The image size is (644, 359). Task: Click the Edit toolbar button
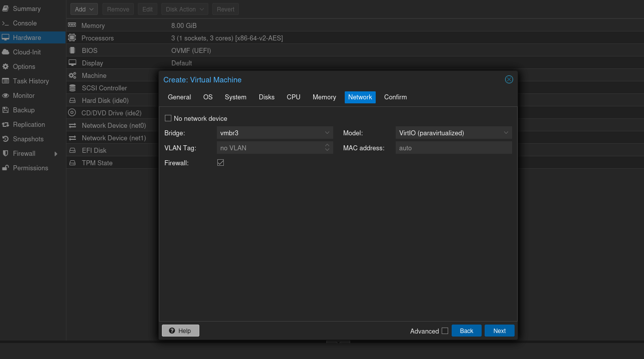pos(147,9)
